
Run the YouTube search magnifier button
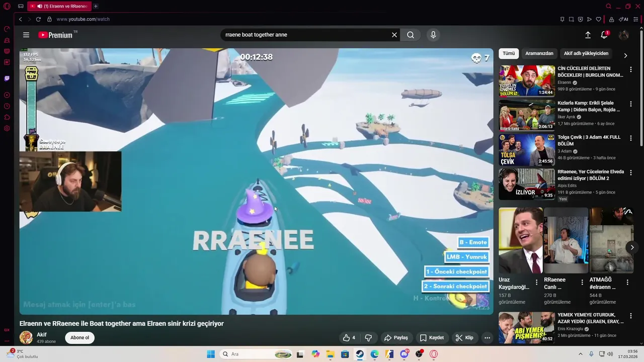pos(411,35)
